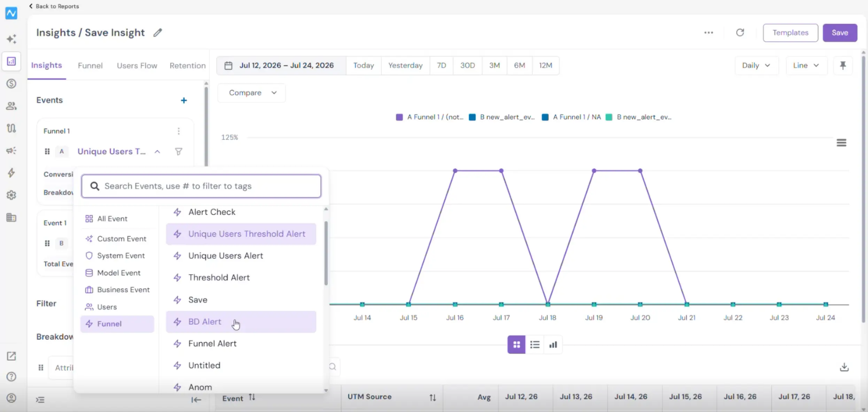Select the 7D range button
This screenshot has height=412, width=868.
click(441, 65)
